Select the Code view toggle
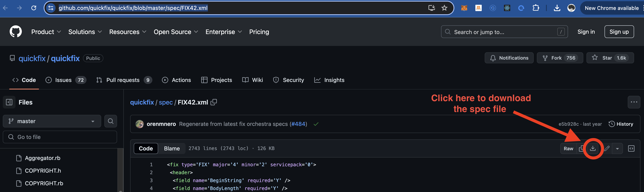Image resolution: width=644 pixels, height=192 pixels. click(x=146, y=149)
